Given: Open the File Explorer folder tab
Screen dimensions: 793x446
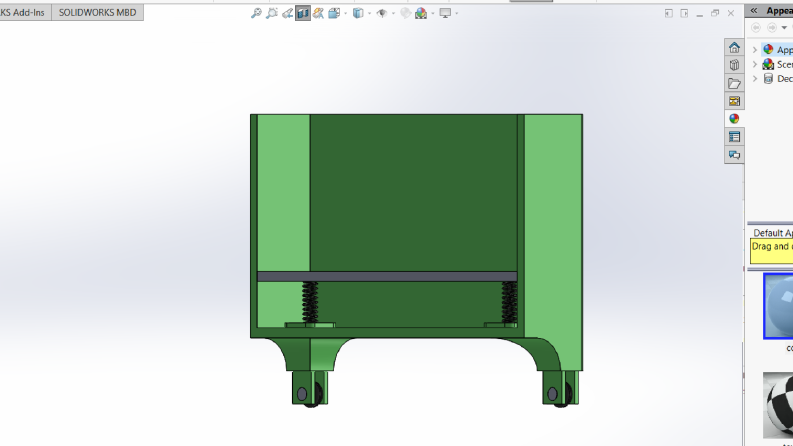Looking at the screenshot, I should [734, 83].
